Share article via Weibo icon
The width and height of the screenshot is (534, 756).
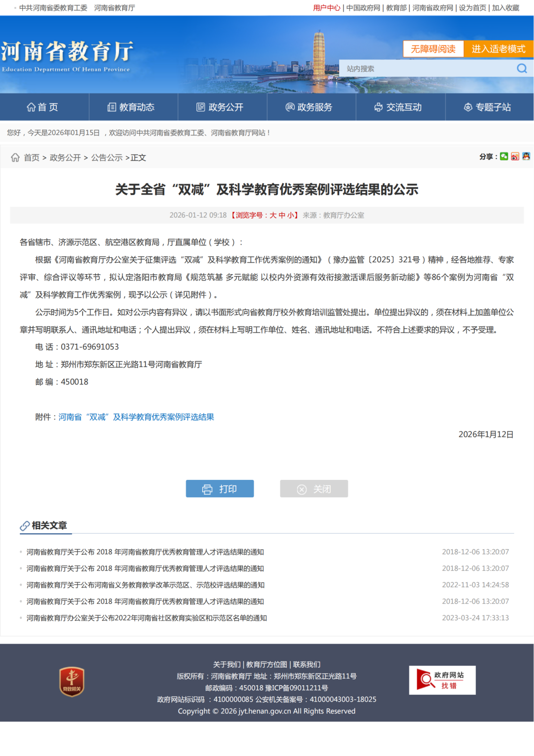515,156
